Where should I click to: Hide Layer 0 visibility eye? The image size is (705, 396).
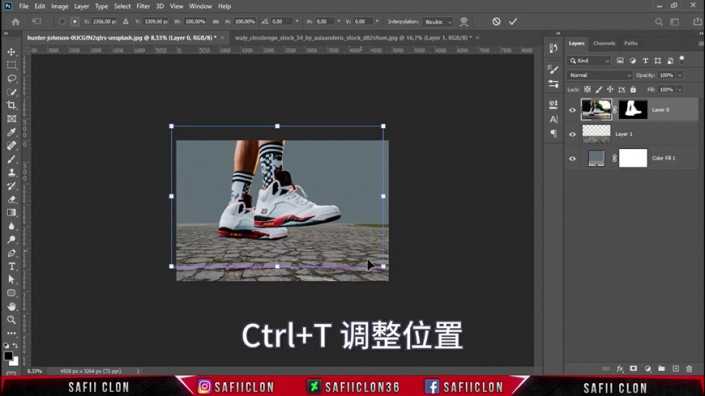pyautogui.click(x=572, y=110)
